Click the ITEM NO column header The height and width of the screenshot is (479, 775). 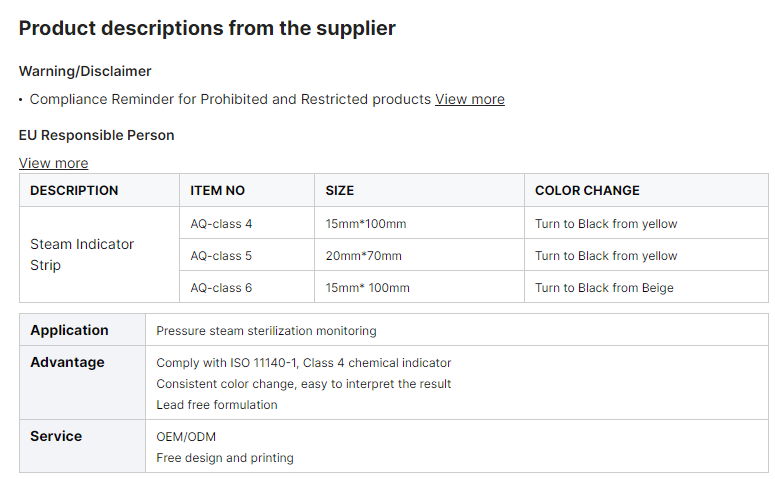[x=247, y=190]
